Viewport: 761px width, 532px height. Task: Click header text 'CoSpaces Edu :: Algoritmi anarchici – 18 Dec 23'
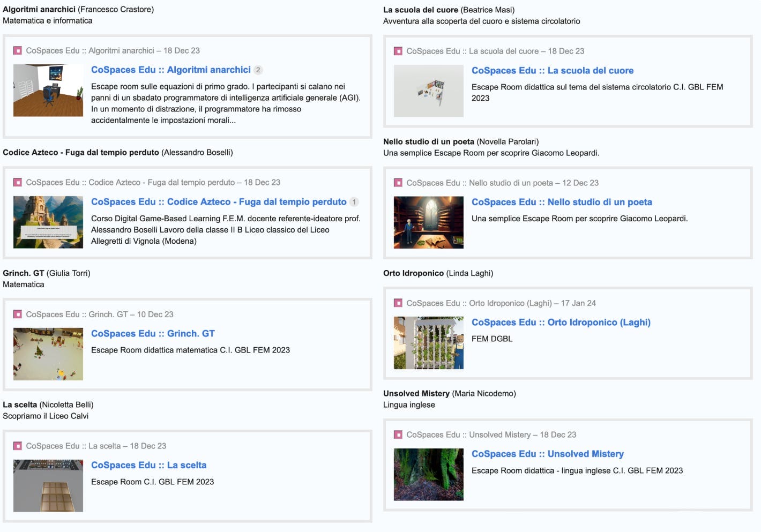(x=113, y=51)
